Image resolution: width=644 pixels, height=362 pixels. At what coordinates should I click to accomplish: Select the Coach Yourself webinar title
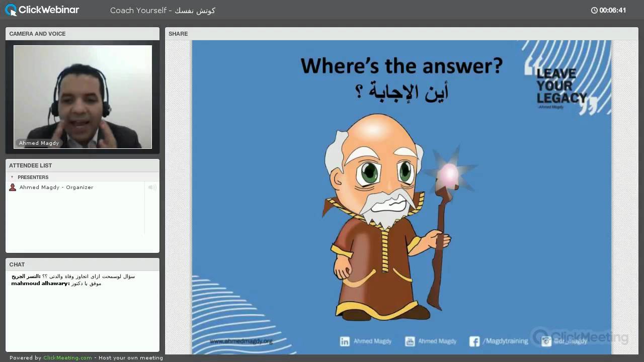coord(163,10)
